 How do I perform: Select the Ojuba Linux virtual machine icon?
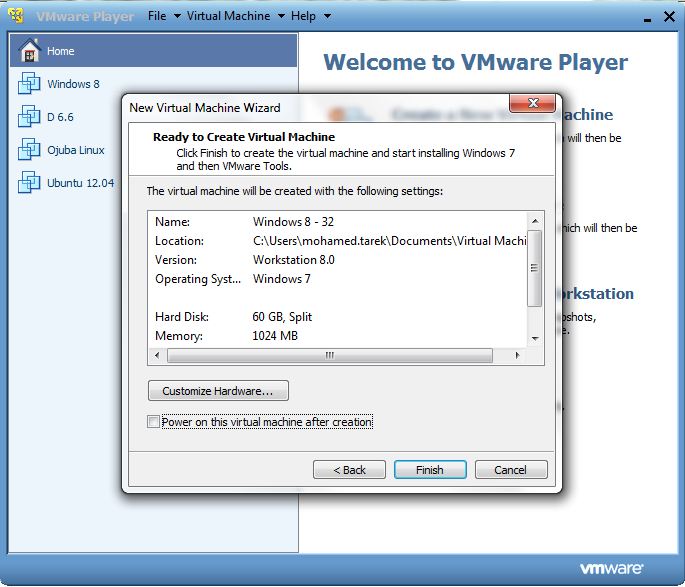pos(29,149)
